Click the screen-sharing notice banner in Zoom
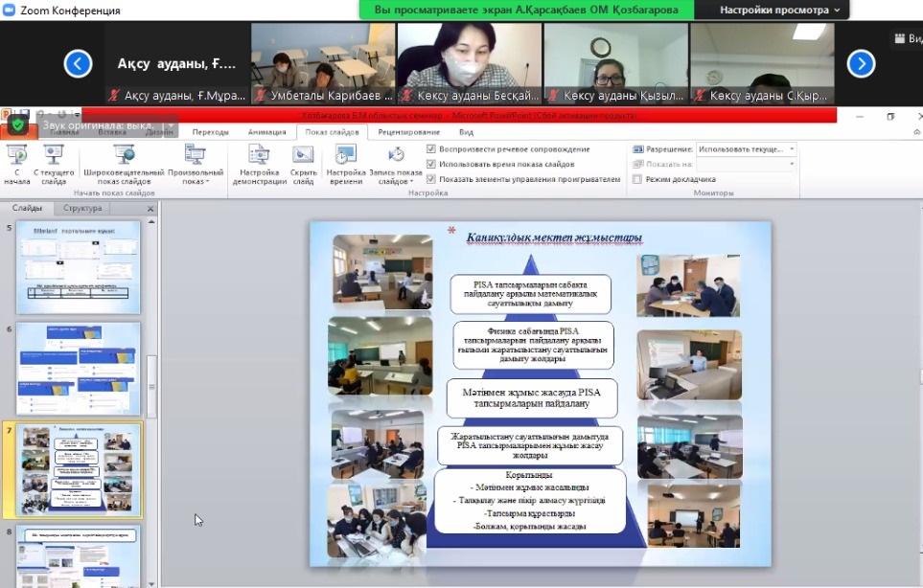This screenshot has width=923, height=588. 526,10
